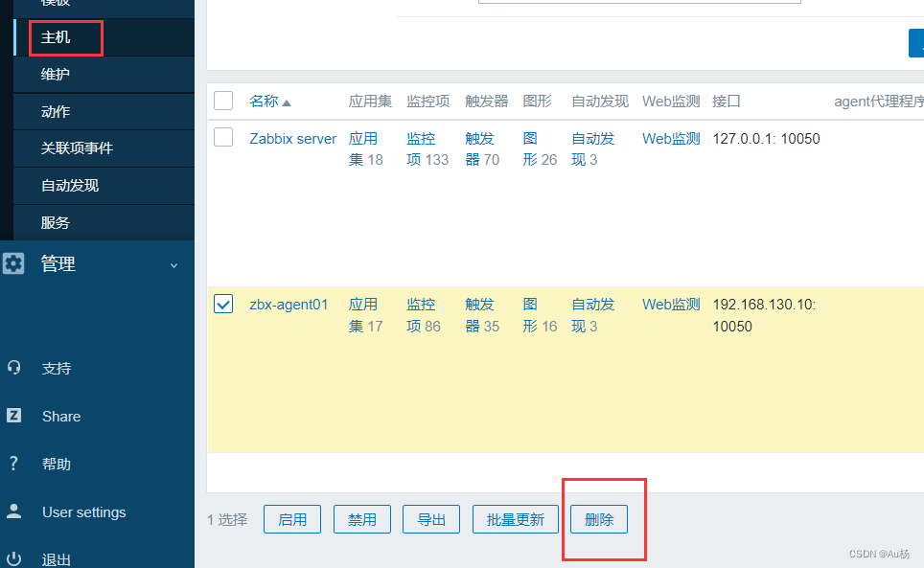Click the 触发器 column header
The height and width of the screenshot is (568, 924).
(x=486, y=102)
